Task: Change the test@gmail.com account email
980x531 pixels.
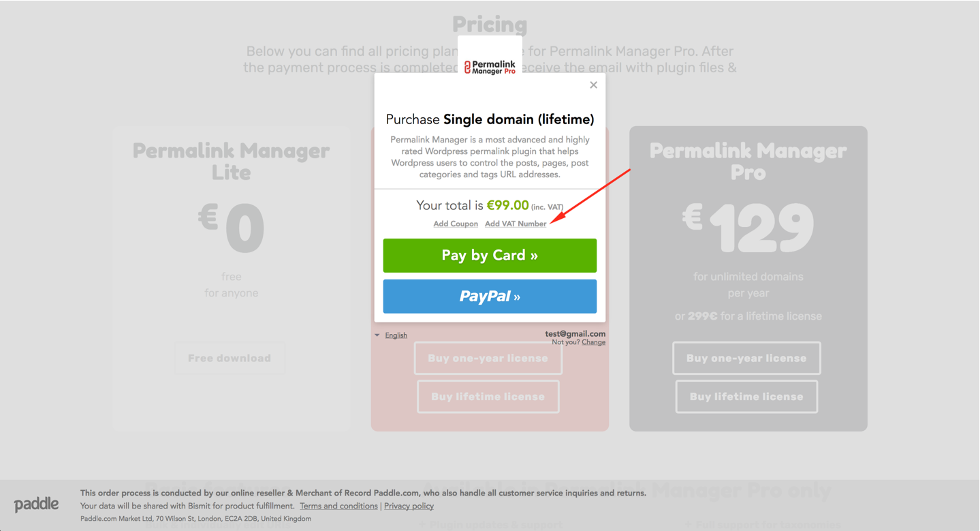Action: click(x=593, y=342)
